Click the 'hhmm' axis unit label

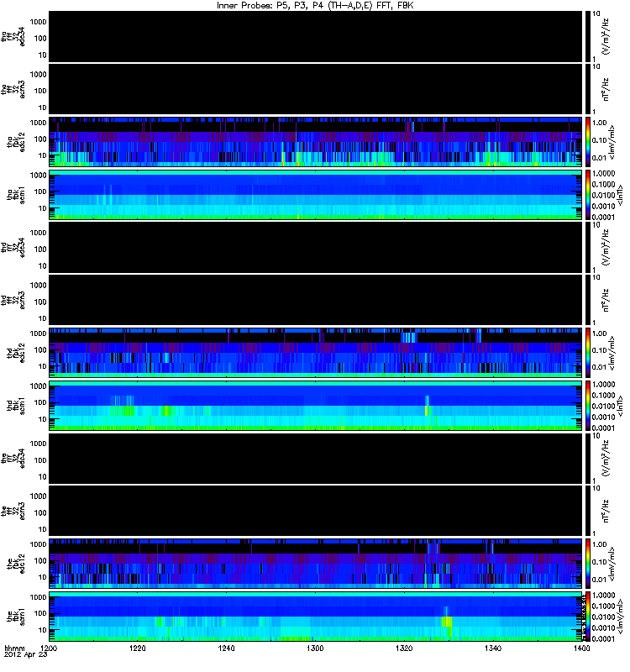pos(14,648)
